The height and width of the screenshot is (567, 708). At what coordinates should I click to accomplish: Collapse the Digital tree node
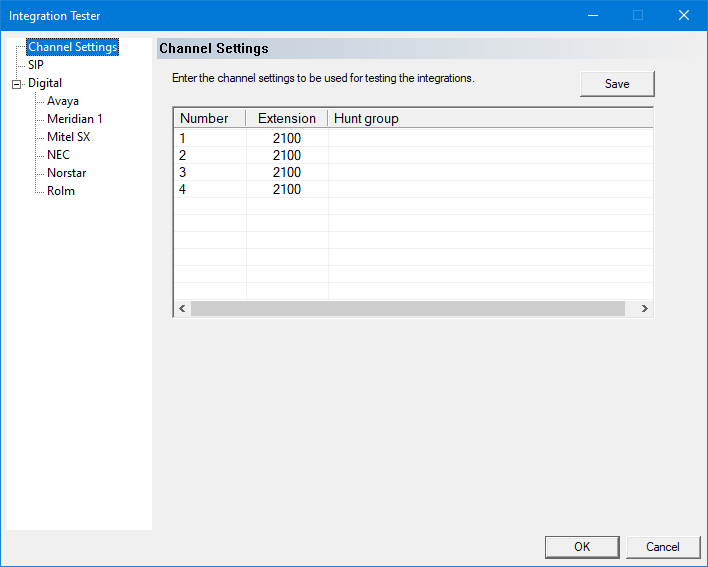pyautogui.click(x=16, y=84)
